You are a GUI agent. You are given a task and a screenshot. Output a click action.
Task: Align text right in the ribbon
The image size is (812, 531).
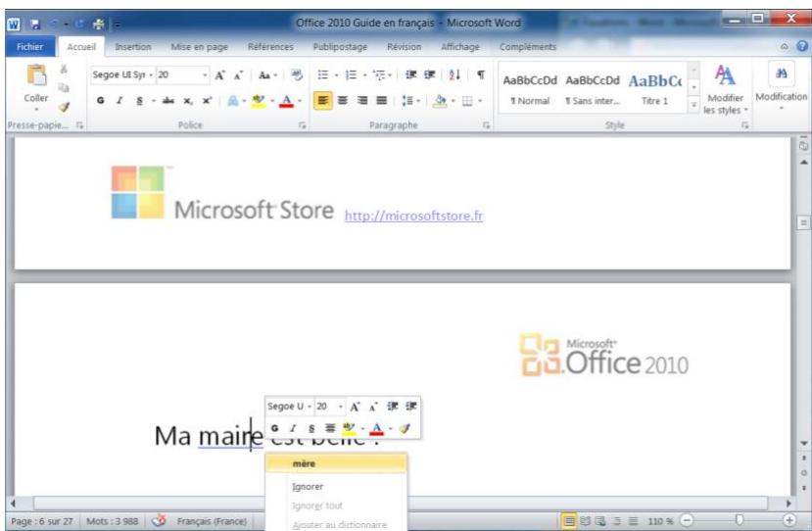[x=362, y=101]
